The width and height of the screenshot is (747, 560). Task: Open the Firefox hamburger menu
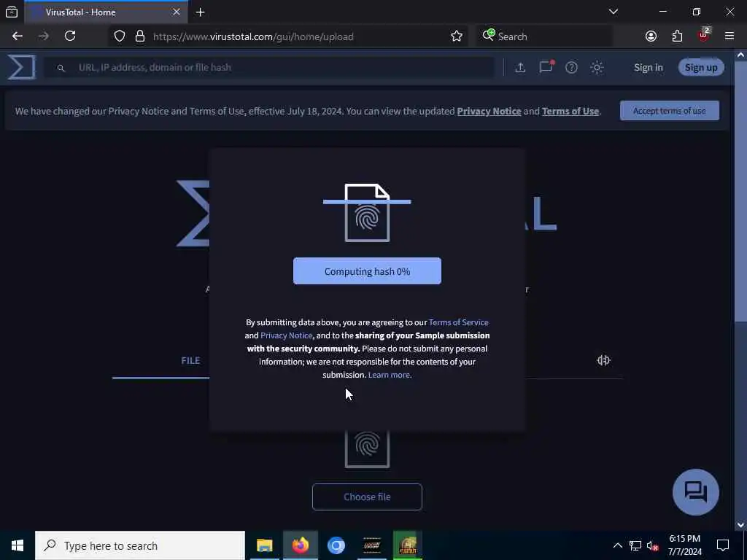(x=729, y=36)
